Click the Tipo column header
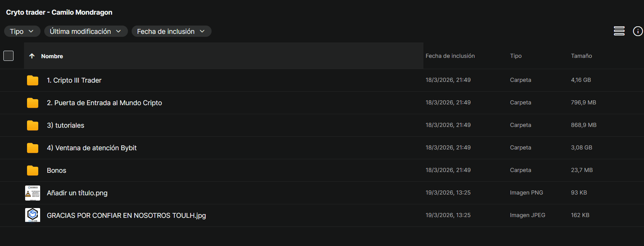The height and width of the screenshot is (246, 644). (516, 56)
